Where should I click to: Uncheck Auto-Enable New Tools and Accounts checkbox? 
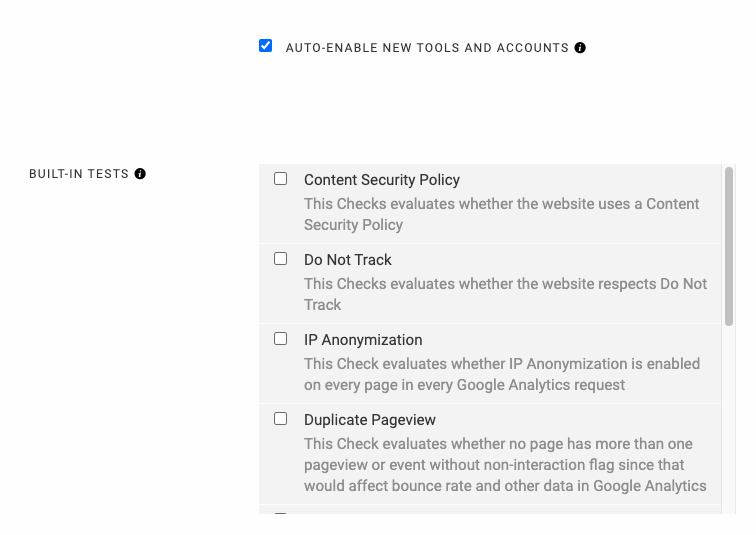click(266, 46)
